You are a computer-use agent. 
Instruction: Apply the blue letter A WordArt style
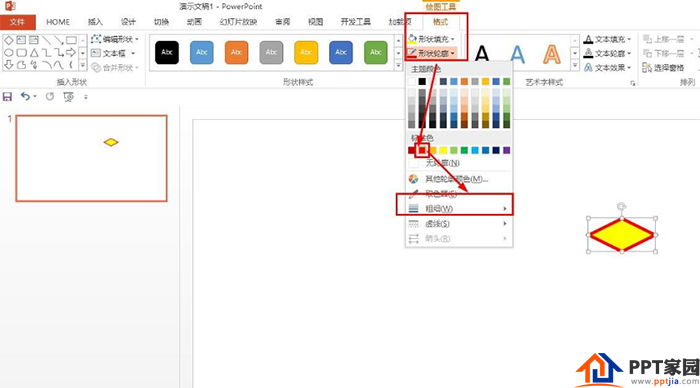coord(517,54)
